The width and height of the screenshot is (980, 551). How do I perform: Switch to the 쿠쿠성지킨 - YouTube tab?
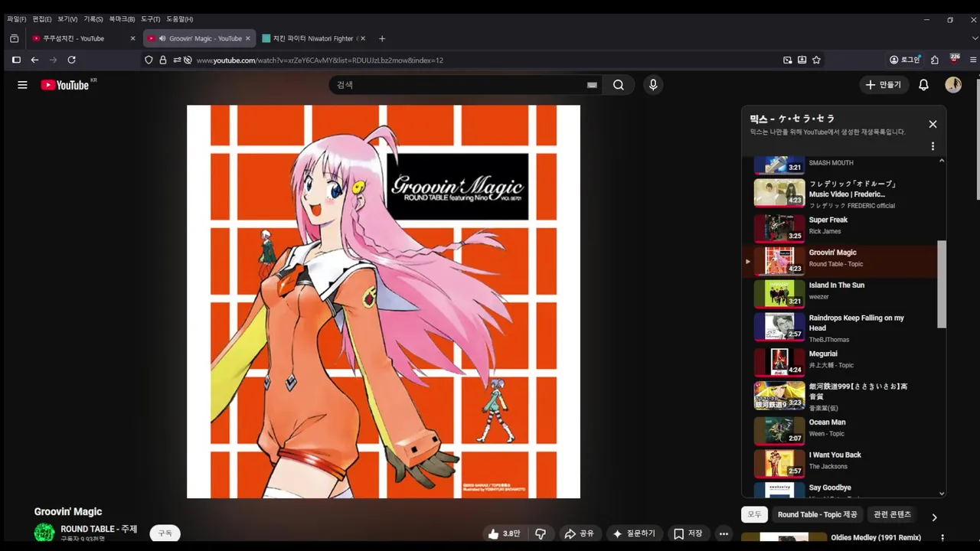[x=83, y=38]
